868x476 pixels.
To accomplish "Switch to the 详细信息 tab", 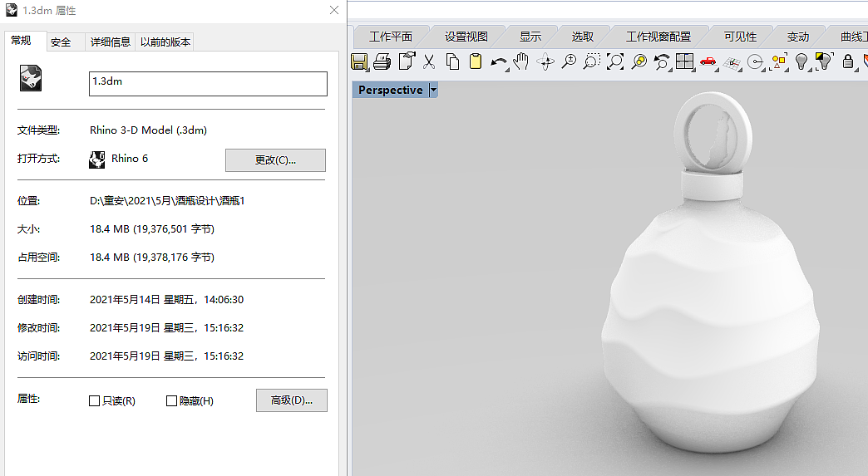I will tap(110, 42).
